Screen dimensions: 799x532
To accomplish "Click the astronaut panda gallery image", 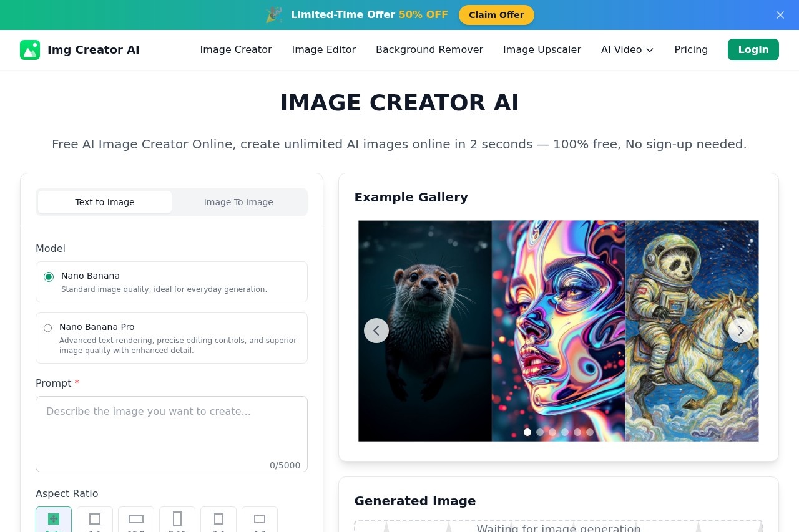I will [692, 331].
